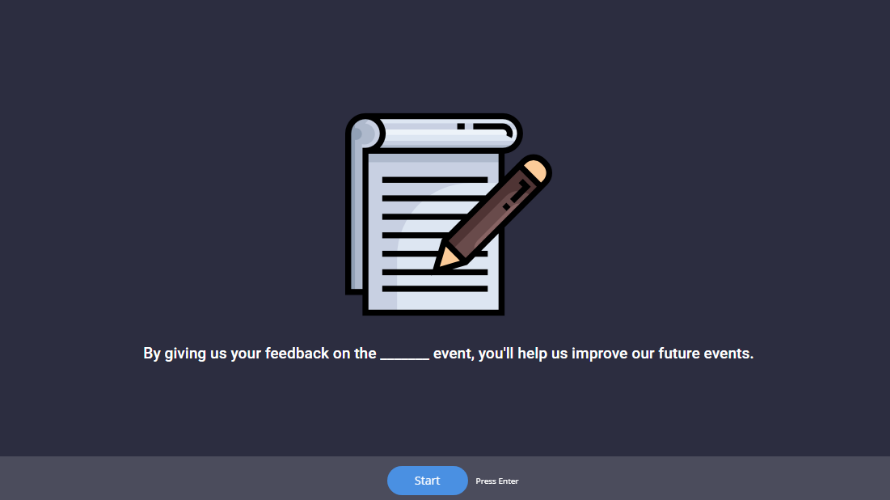Click the pencil in the illustration
This screenshot has width=890, height=500.
pos(492,213)
